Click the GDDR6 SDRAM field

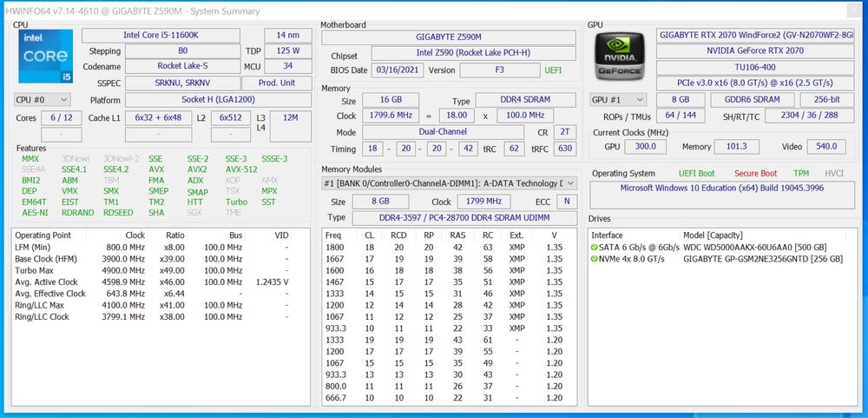pyautogui.click(x=753, y=100)
